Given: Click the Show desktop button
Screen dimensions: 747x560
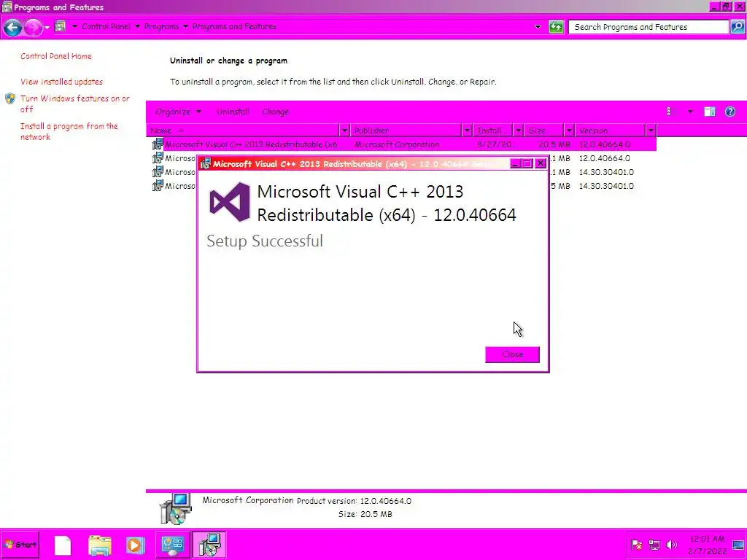Looking at the screenshot, I should pos(738,545).
